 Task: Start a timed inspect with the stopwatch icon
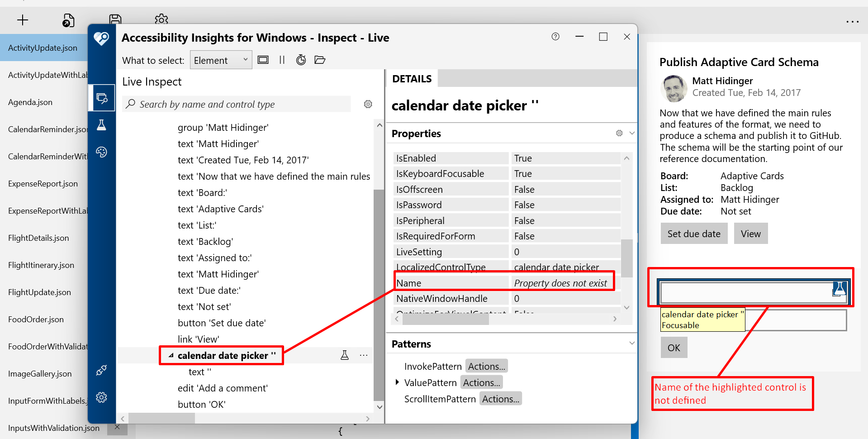301,59
